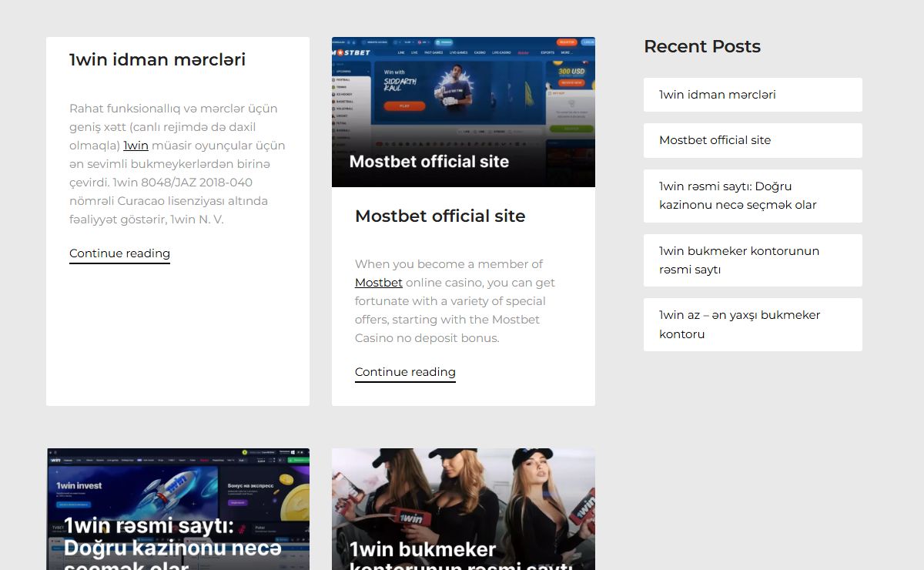
Task: Click the 'Mostbet' inline link in excerpt
Action: [379, 283]
